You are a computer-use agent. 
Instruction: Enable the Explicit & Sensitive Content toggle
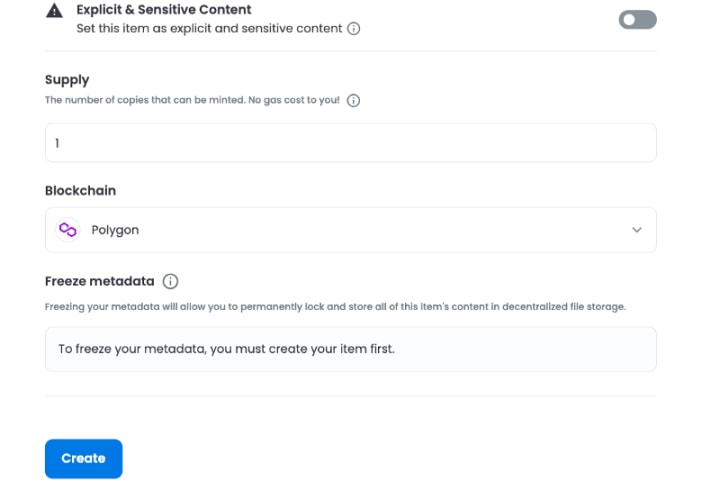point(637,19)
